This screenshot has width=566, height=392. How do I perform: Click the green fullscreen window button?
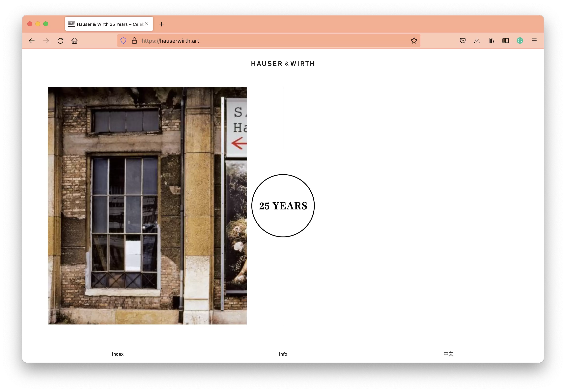46,24
